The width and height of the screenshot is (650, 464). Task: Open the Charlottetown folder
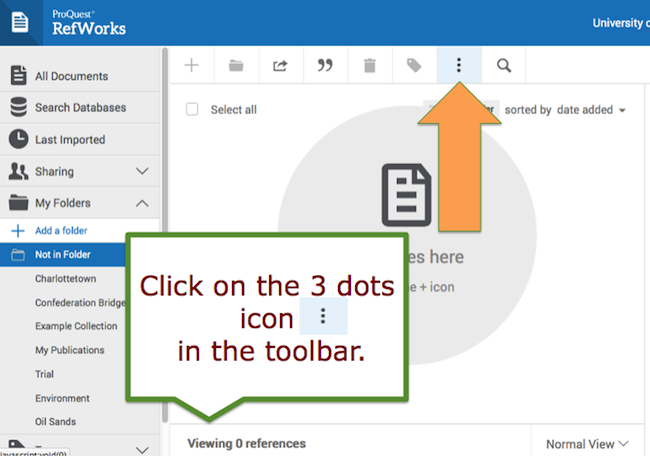coord(65,279)
